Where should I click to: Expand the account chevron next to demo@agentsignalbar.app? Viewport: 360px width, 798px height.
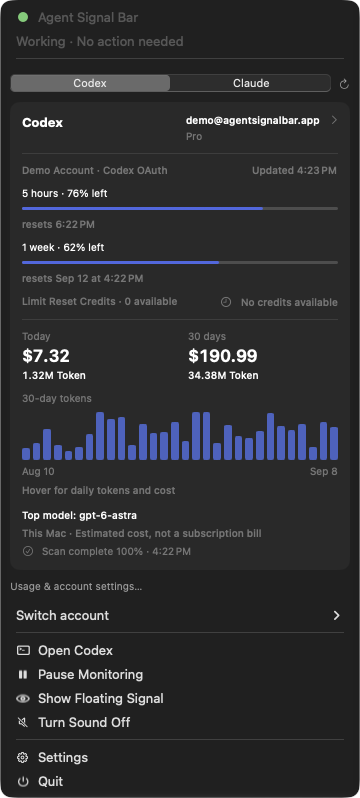click(x=334, y=120)
